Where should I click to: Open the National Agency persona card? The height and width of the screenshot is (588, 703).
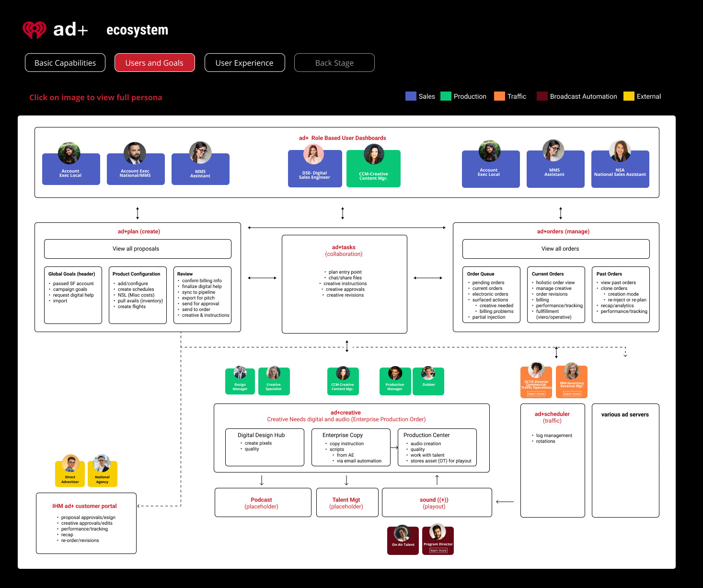click(103, 472)
